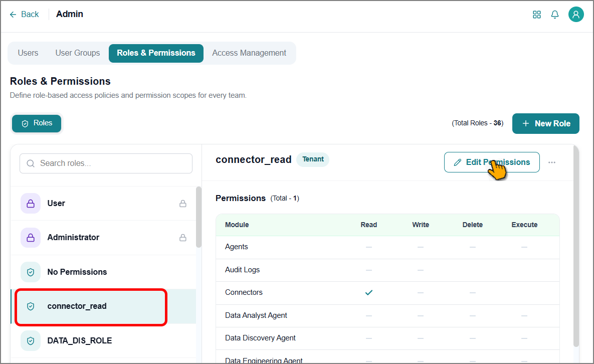Click the purple lock icon for Administrator
The image size is (594, 364).
coord(31,238)
